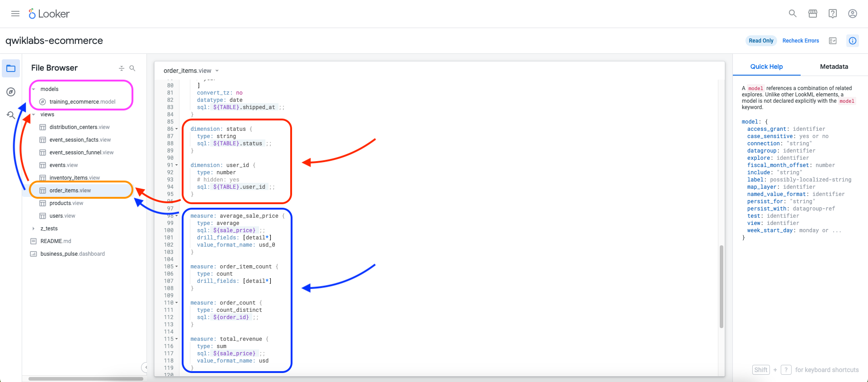868x382 pixels.
Task: Fold the user_id dimension at line 91
Action: click(177, 165)
